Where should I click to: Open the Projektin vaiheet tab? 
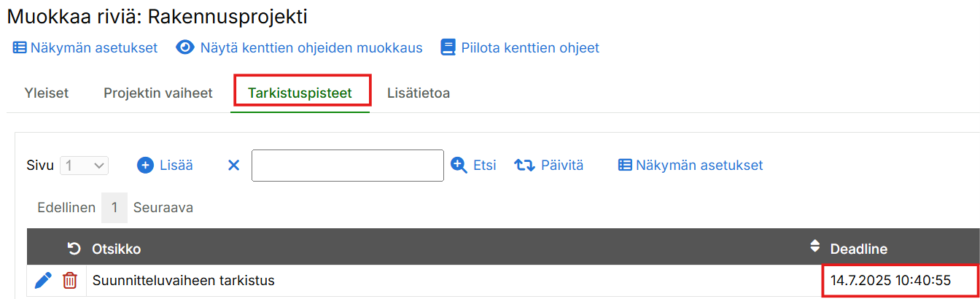pos(158,93)
